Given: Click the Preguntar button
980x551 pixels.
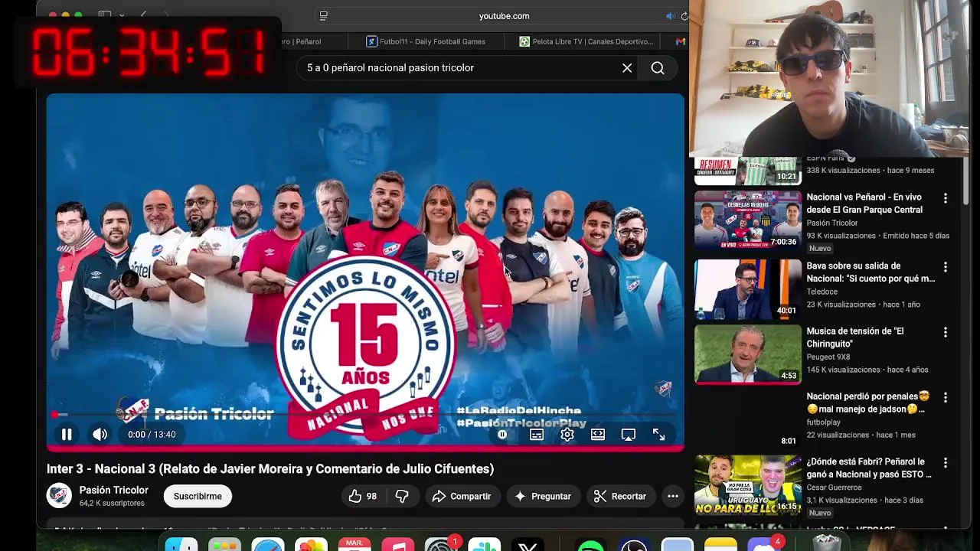Looking at the screenshot, I should [543, 496].
